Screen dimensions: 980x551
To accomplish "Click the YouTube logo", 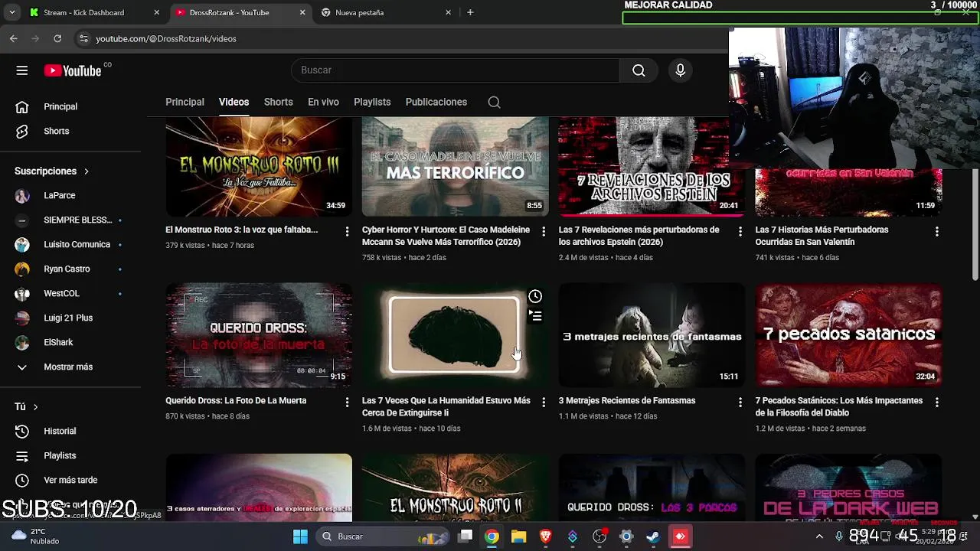I will 73,70.
